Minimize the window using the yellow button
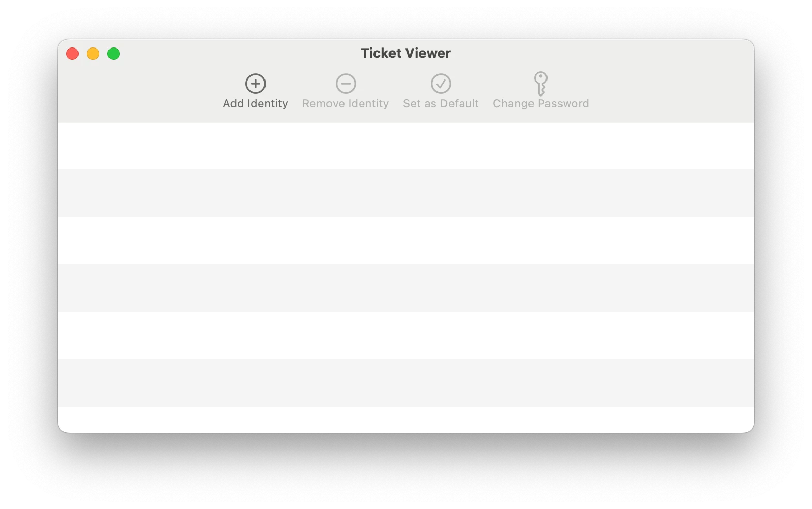The width and height of the screenshot is (812, 509). coord(93,54)
